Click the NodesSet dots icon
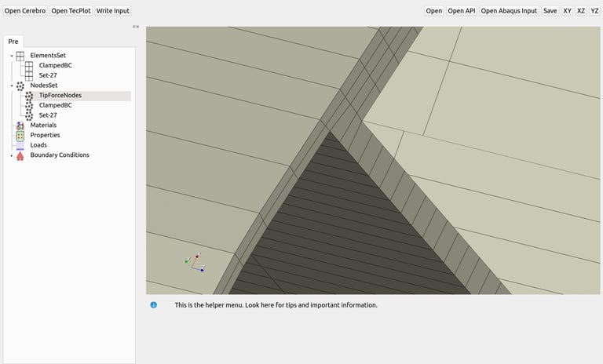 (20, 86)
